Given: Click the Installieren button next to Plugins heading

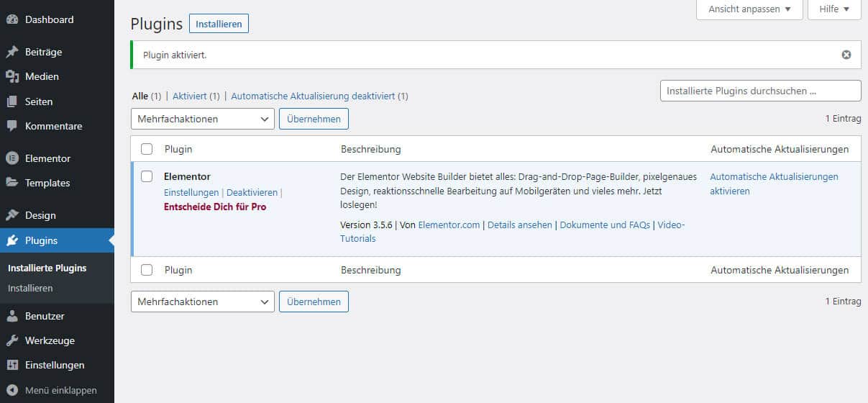Looking at the screenshot, I should pos(219,24).
